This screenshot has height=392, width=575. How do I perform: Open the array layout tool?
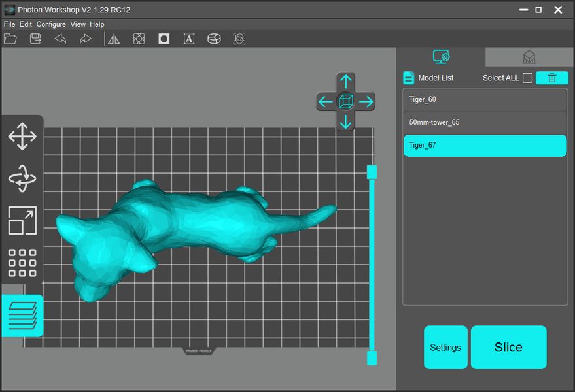(x=22, y=263)
